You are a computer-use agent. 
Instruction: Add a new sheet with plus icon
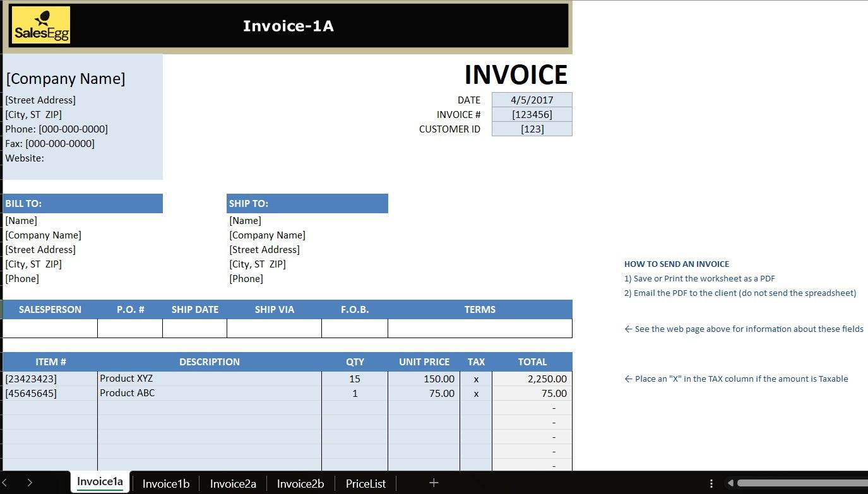434,483
